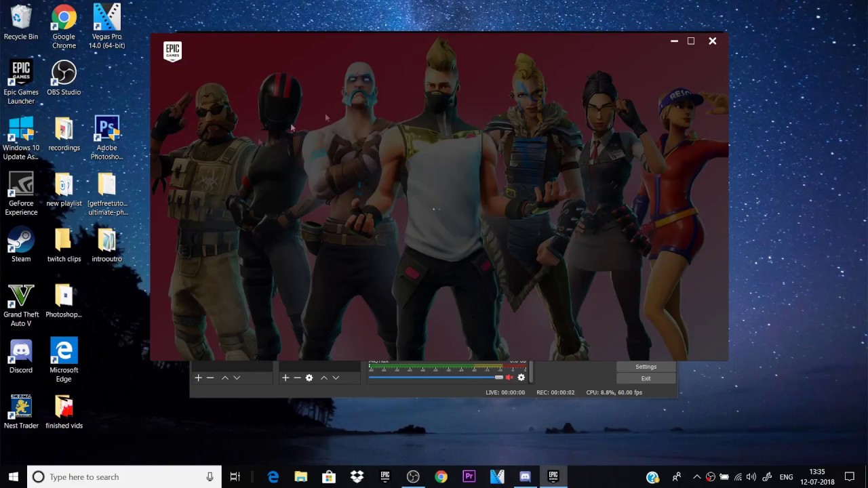Viewport: 868px width, 488px height.
Task: Click the CPU: 8.8%, 60.00 fps status
Action: tap(614, 392)
